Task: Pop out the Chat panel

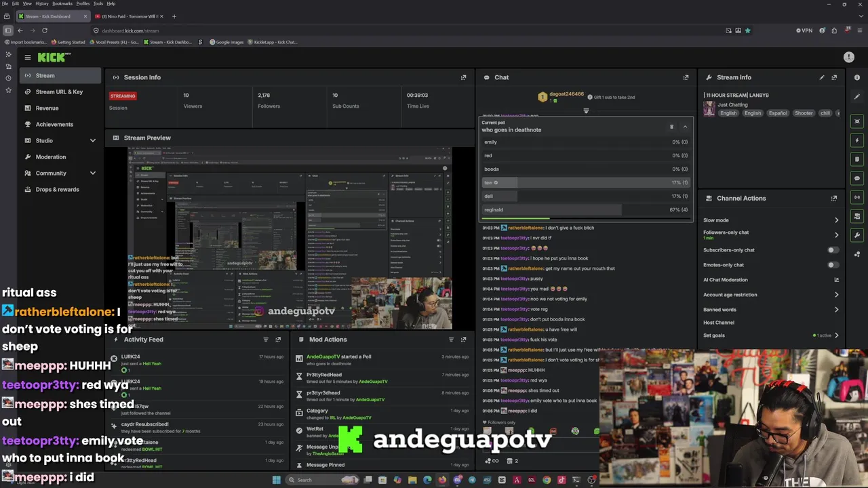Action: [x=686, y=77]
